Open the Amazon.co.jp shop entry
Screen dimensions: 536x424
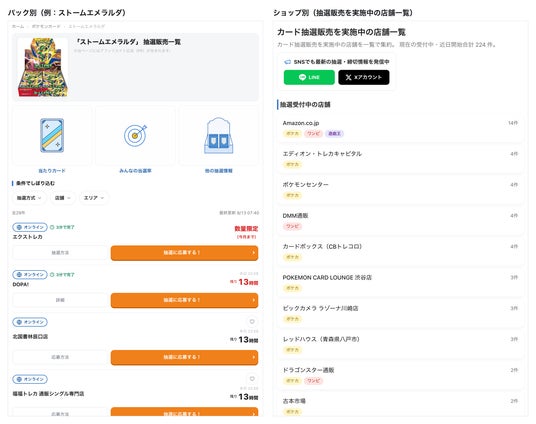(x=400, y=128)
